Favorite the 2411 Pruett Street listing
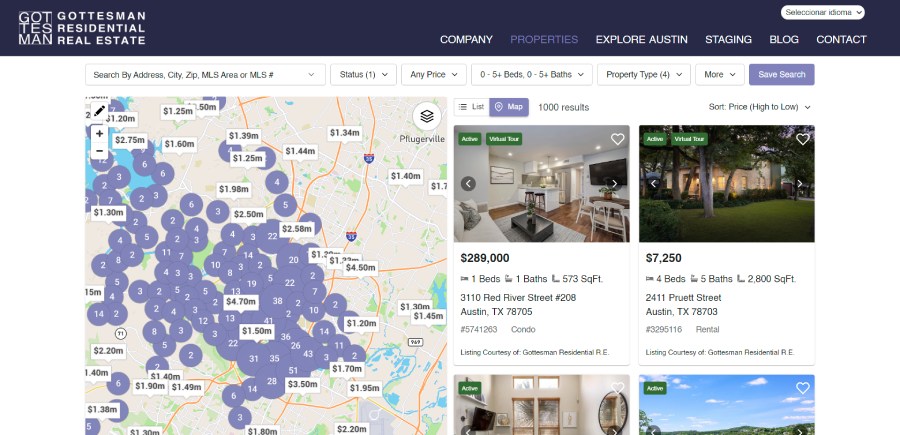This screenshot has height=435, width=900. (x=802, y=139)
